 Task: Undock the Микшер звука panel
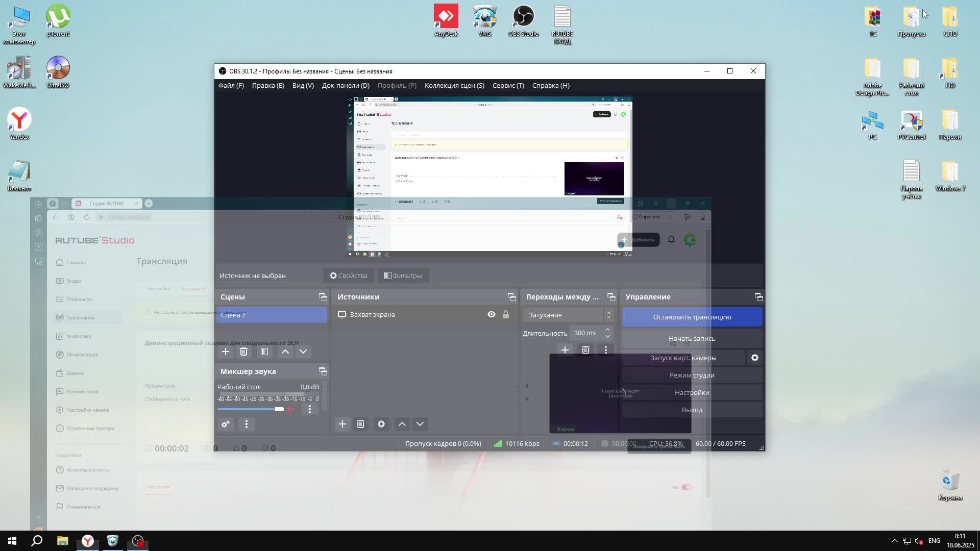point(323,371)
